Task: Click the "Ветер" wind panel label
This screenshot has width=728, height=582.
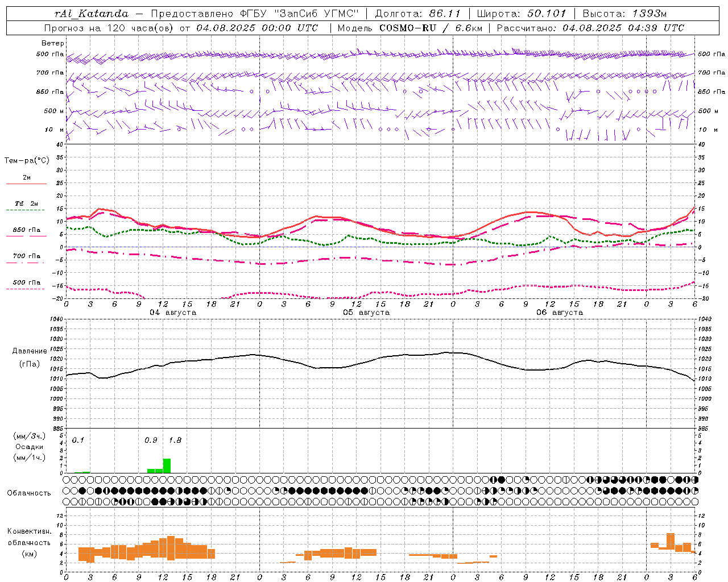Action: pos(53,43)
